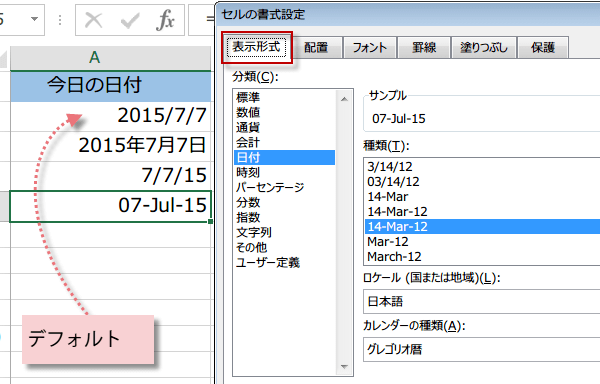Switch to the 配置 tab
The width and height of the screenshot is (600, 384).
click(x=316, y=47)
